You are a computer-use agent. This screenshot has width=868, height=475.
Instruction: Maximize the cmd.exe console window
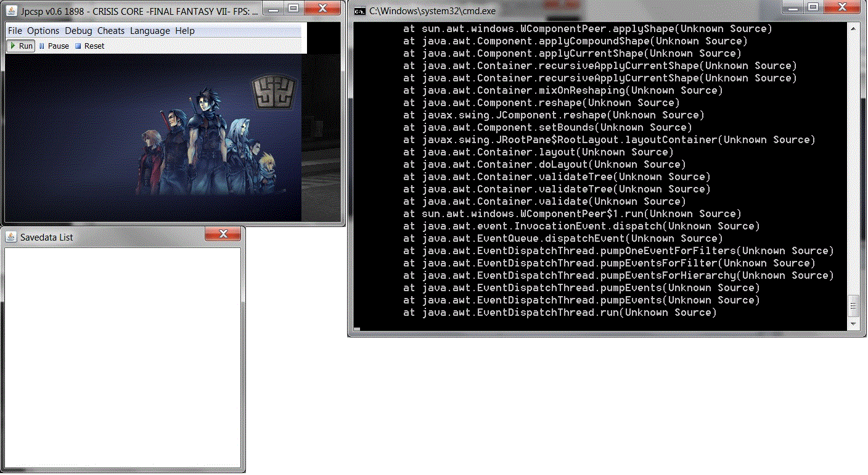click(x=814, y=7)
